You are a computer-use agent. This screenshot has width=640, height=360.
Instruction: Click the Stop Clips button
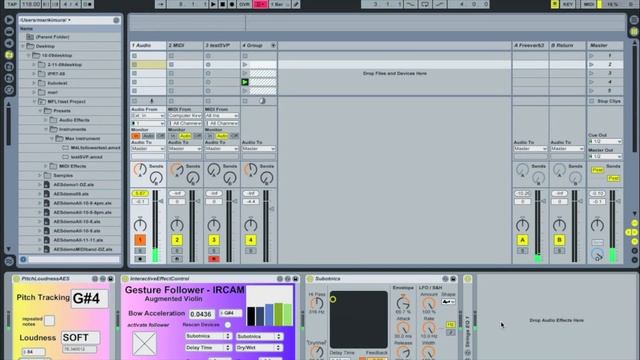(x=605, y=101)
